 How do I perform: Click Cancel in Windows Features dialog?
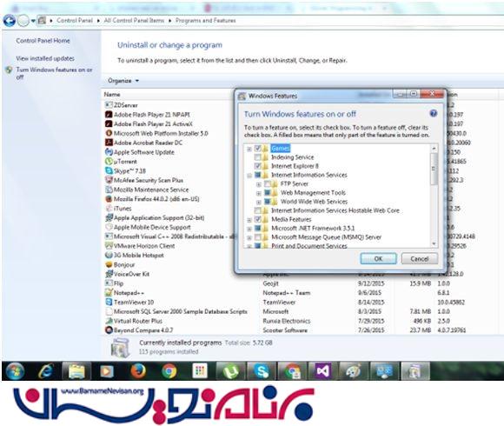pyautogui.click(x=419, y=258)
